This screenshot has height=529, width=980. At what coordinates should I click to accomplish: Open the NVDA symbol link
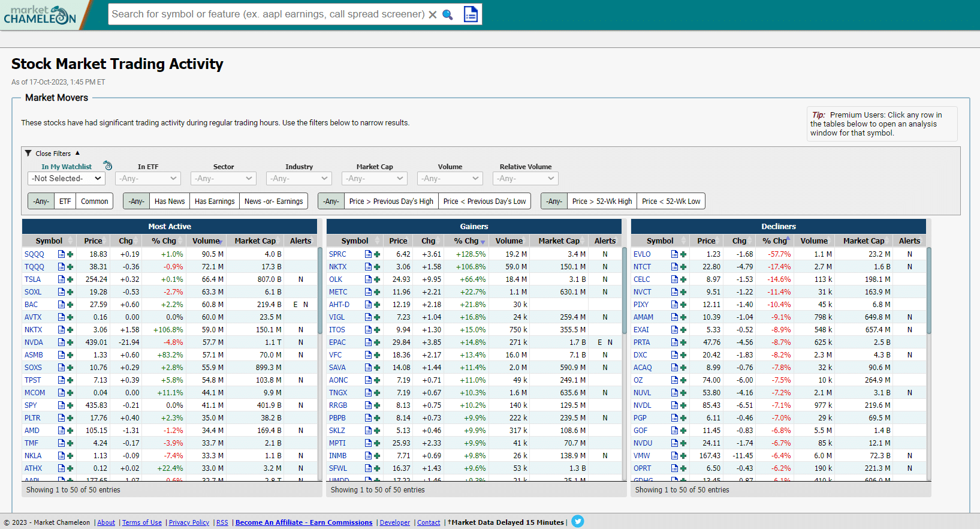[x=34, y=342]
